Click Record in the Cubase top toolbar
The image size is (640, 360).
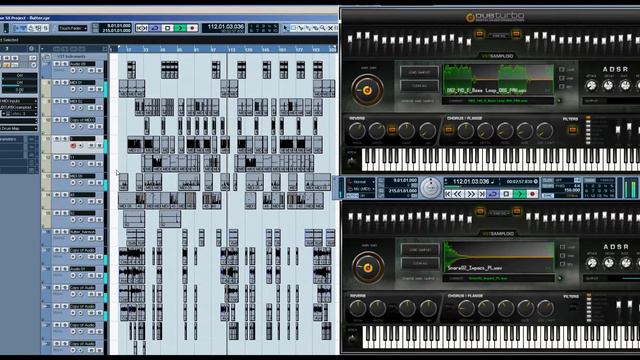[192, 28]
